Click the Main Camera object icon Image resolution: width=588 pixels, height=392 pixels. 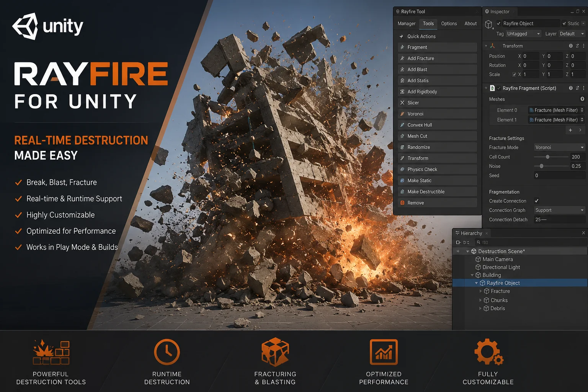[478, 259]
